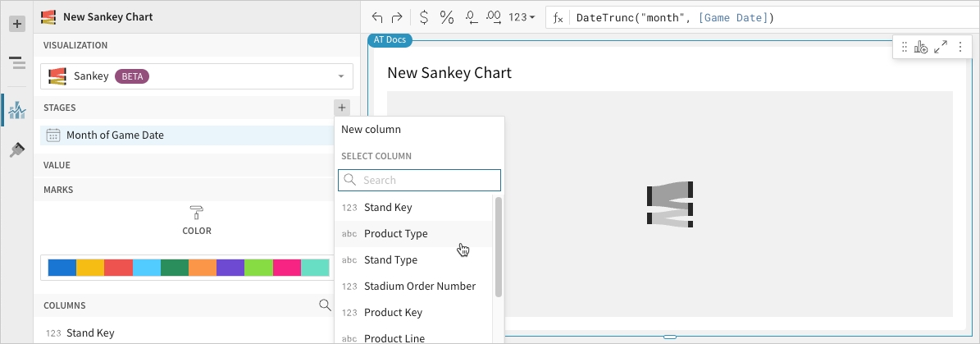Click the column Search input field
Screen dimensions: 980x344
point(428,181)
